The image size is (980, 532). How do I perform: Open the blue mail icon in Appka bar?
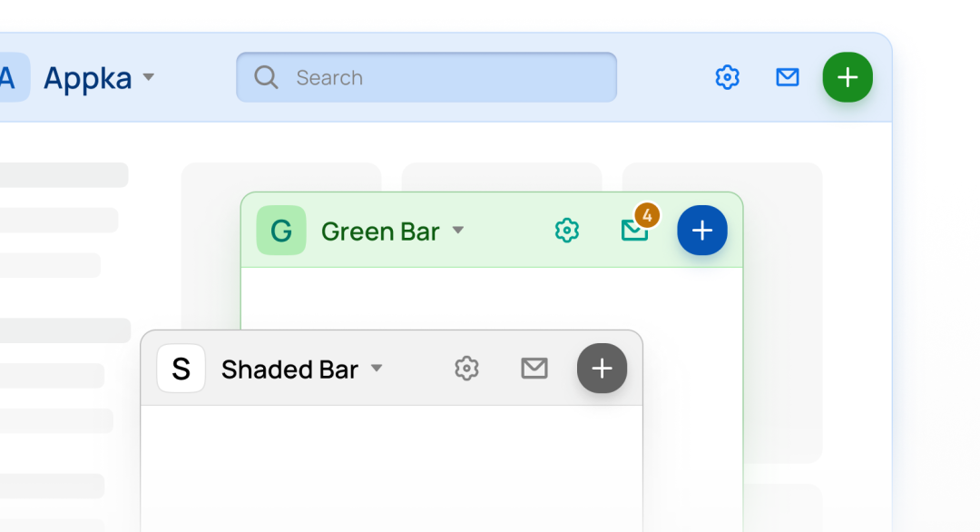(x=787, y=77)
